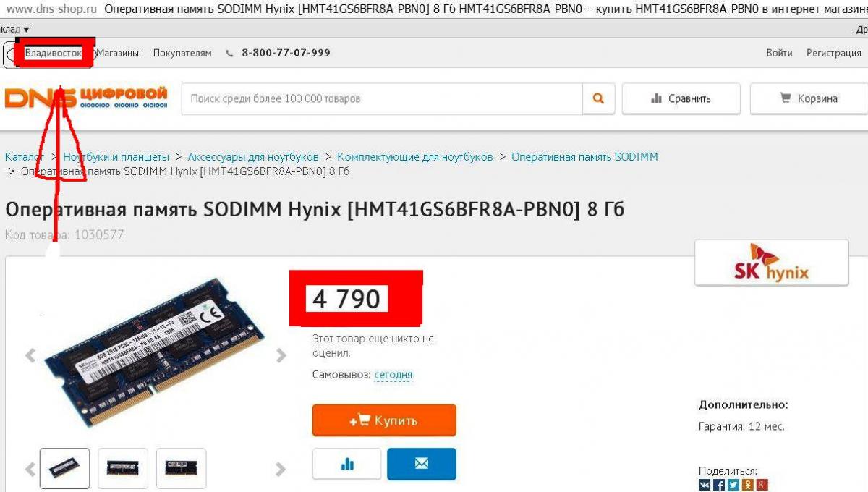
Task: Open the Корзина cart button
Action: (809, 98)
